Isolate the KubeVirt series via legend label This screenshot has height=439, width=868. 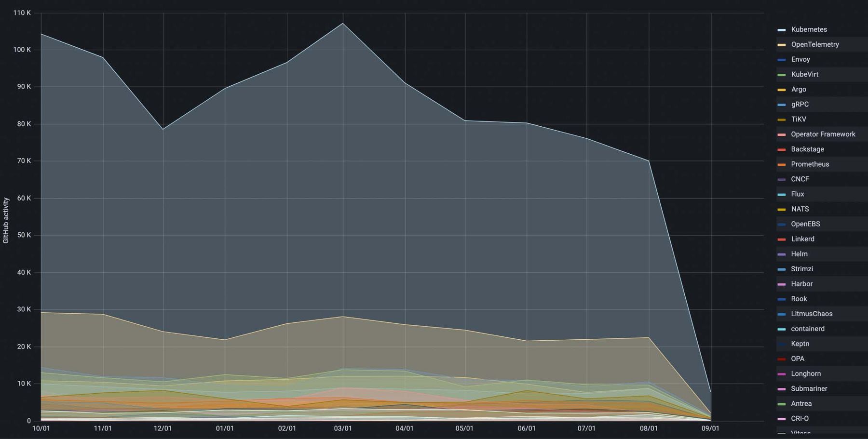[x=804, y=74]
